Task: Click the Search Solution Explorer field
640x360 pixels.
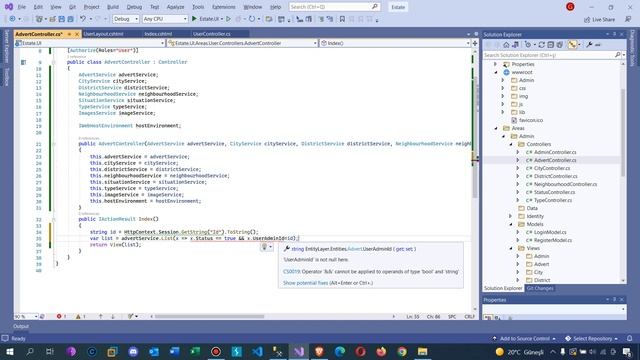Action: click(549, 55)
